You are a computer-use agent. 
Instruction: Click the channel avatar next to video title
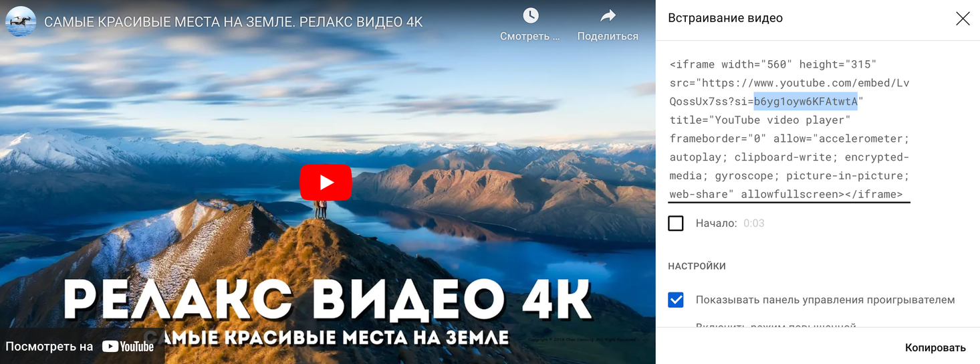coord(21,21)
